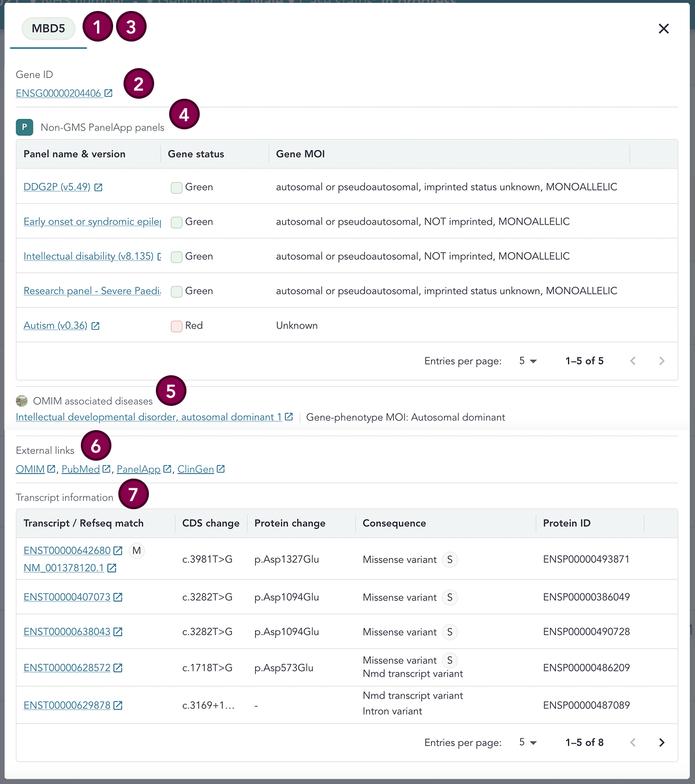Open the PubMed external link

click(80, 469)
